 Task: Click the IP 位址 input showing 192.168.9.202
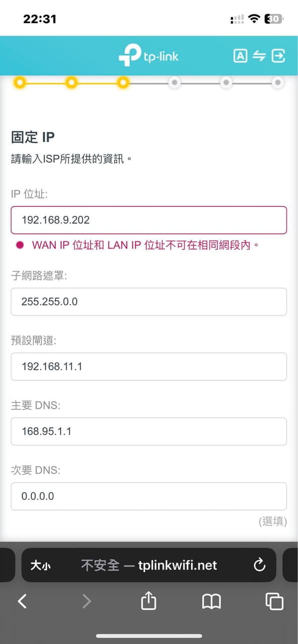tap(148, 220)
